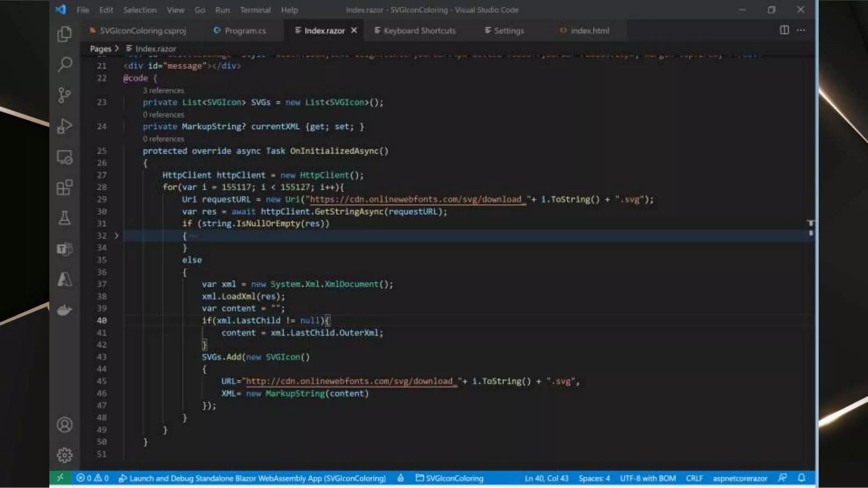Open the Docker view icon
This screenshot has width=868, height=488.
point(64,310)
